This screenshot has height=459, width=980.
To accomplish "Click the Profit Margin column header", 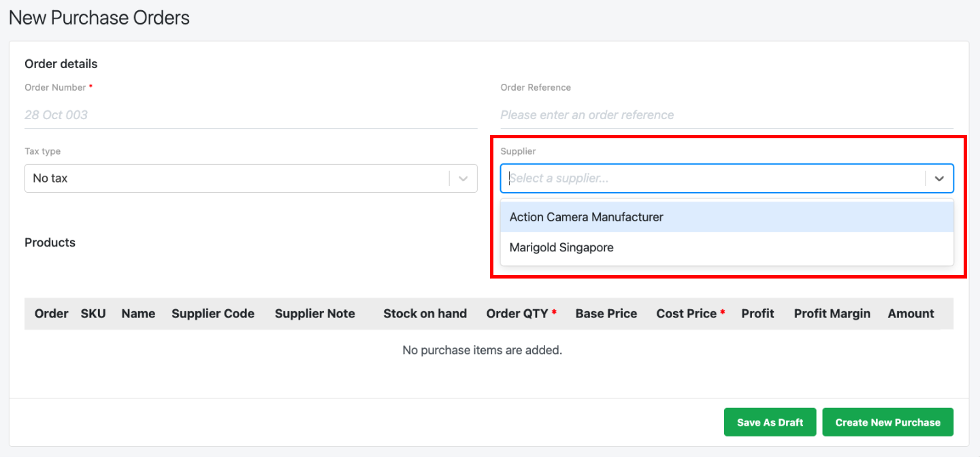I will 832,314.
